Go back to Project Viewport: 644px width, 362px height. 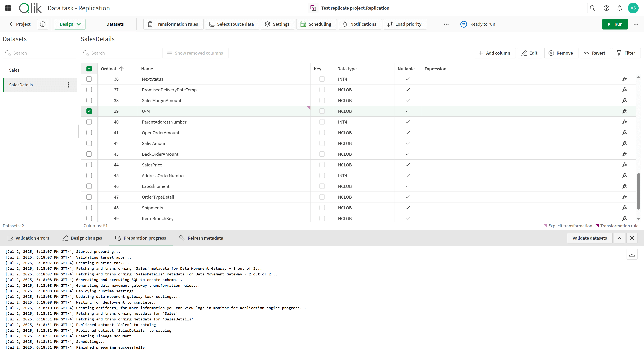coord(20,24)
